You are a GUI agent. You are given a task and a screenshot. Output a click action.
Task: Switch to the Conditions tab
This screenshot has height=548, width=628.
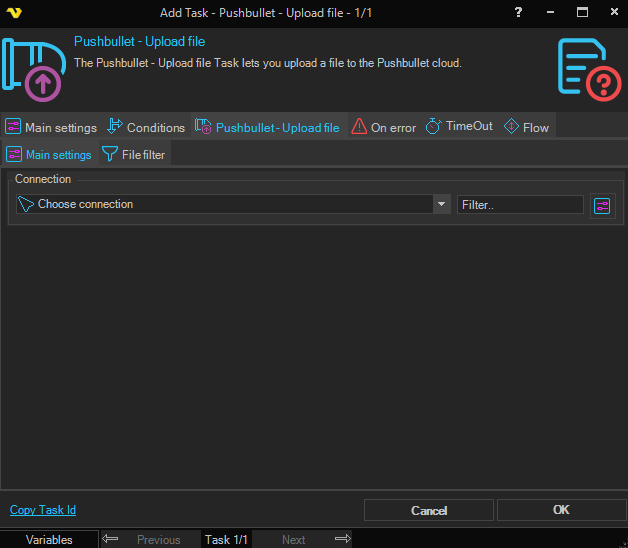[x=146, y=127]
